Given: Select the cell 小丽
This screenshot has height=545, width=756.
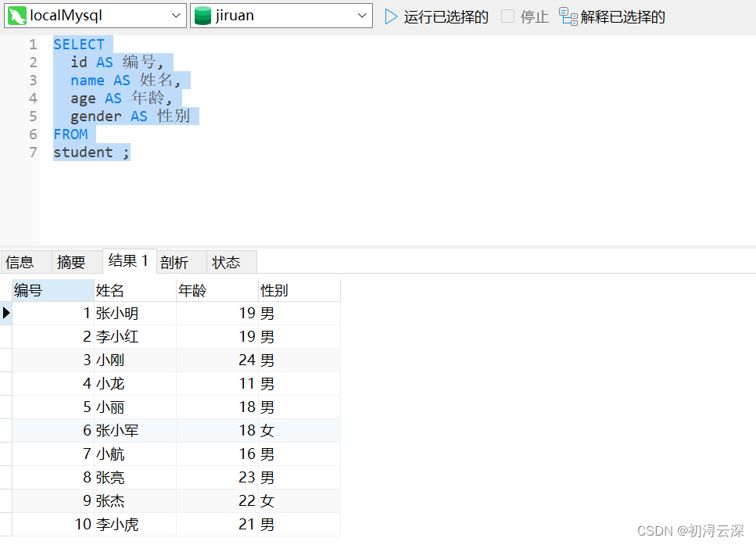Looking at the screenshot, I should tap(135, 407).
